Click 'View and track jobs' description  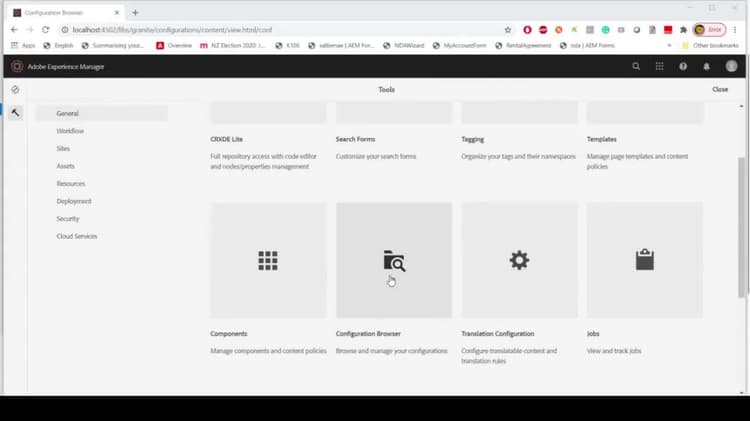(614, 351)
